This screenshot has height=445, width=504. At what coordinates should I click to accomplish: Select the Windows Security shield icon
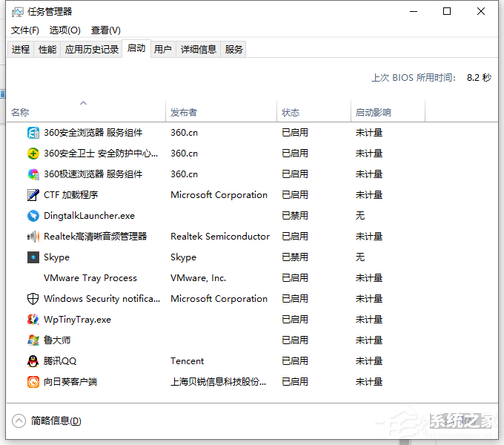click(33, 299)
